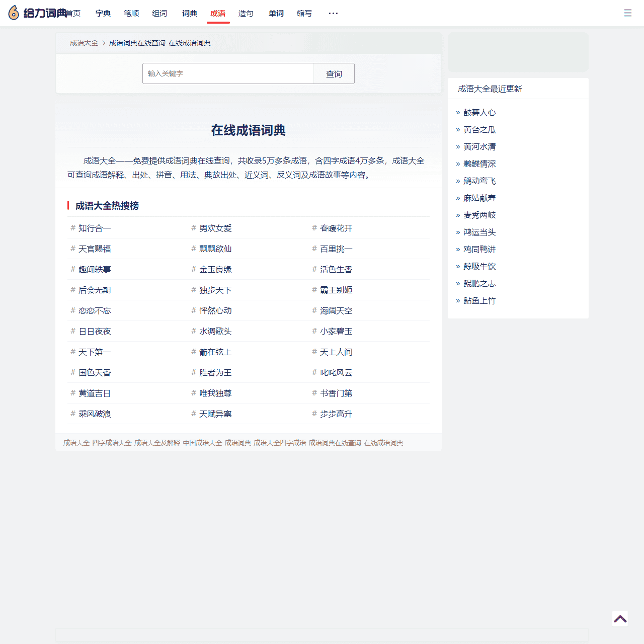644x644 pixels.
Task: Click the 给力词典 logo icon
Action: click(x=13, y=12)
